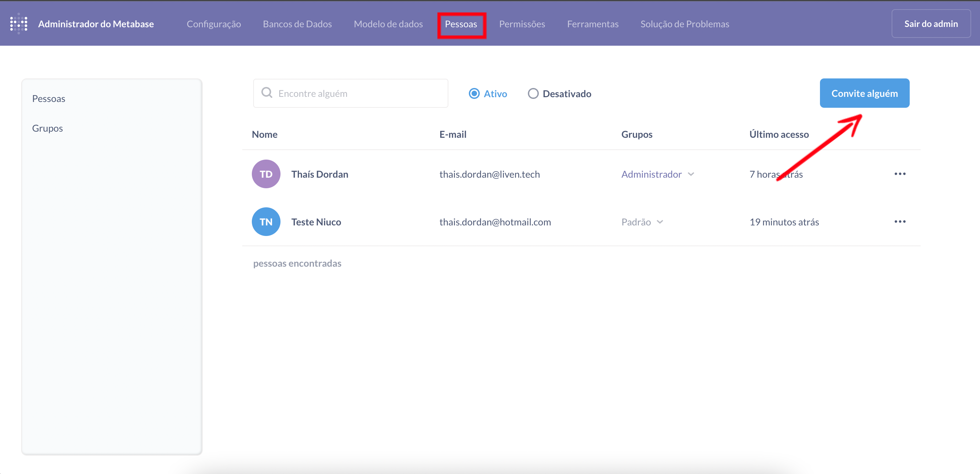This screenshot has width=980, height=474.
Task: Select the Desativado radio button
Action: [x=533, y=93]
